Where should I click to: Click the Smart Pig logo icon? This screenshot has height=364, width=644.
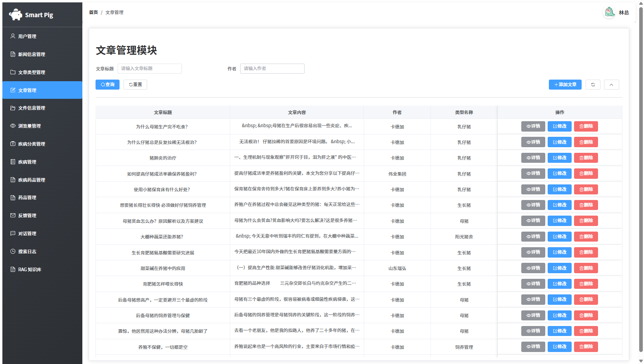pyautogui.click(x=16, y=15)
